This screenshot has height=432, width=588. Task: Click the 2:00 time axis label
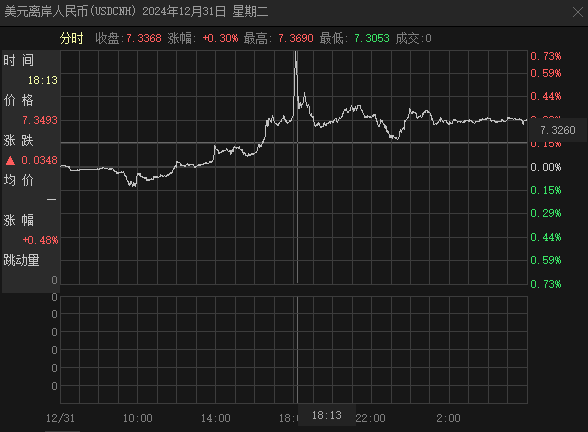click(448, 418)
